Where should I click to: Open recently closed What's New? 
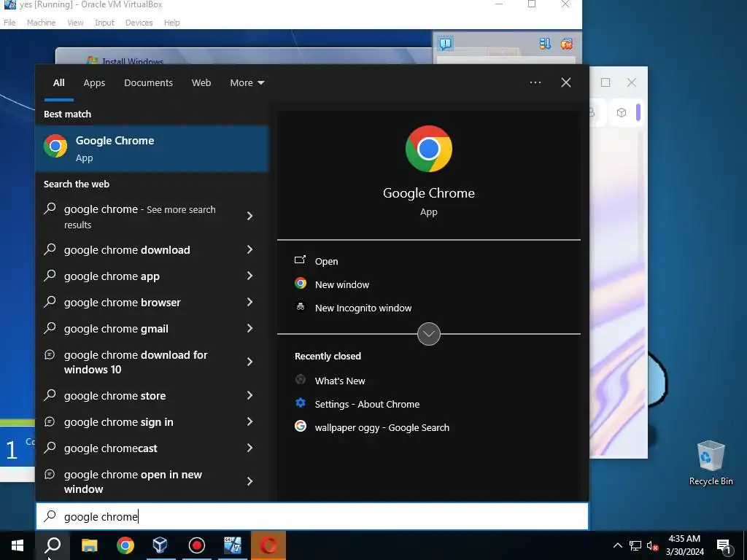(x=340, y=381)
